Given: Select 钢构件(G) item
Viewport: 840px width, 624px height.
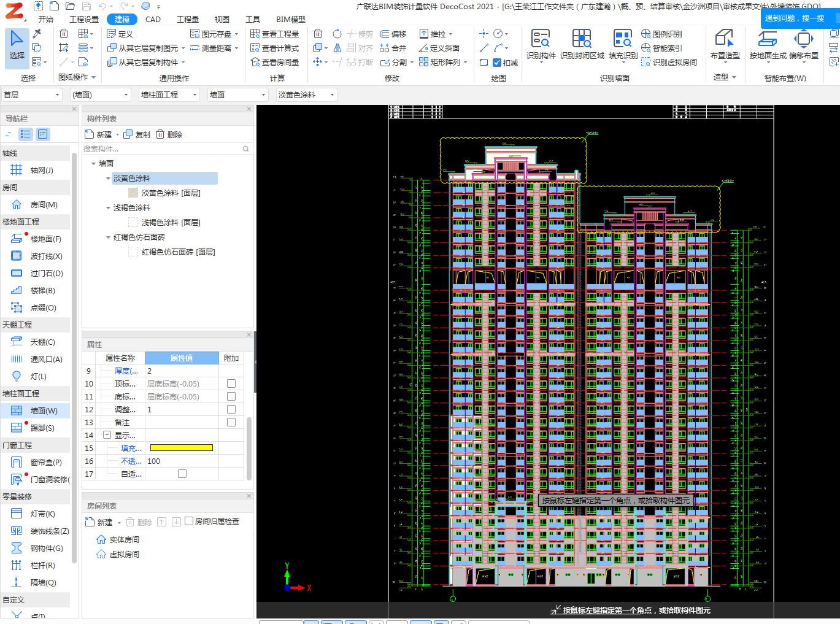Looking at the screenshot, I should pos(36,548).
